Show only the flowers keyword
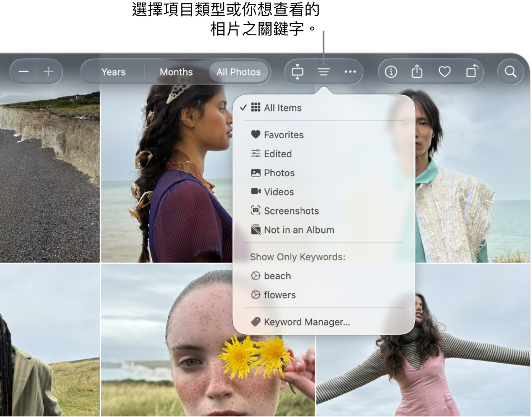 point(324,295)
